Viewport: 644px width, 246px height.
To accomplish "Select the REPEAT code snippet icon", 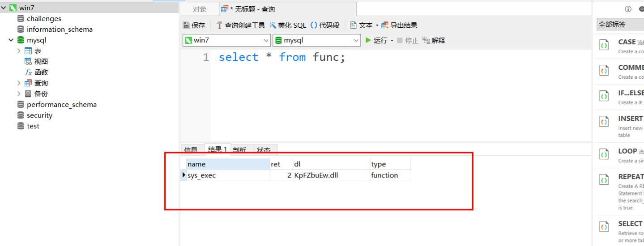I will (604, 180).
